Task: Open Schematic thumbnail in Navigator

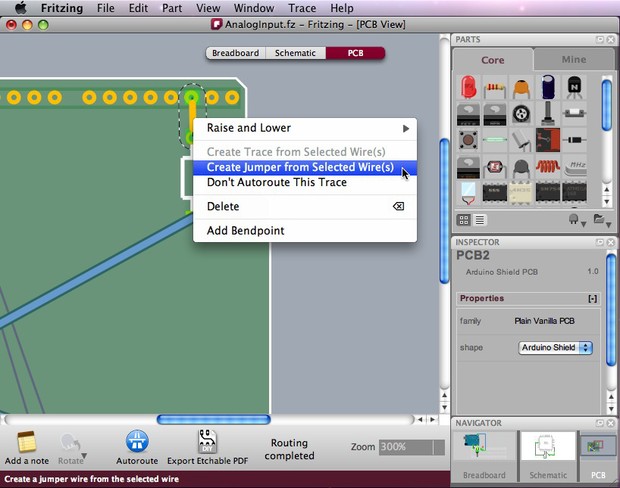Action: (548, 456)
